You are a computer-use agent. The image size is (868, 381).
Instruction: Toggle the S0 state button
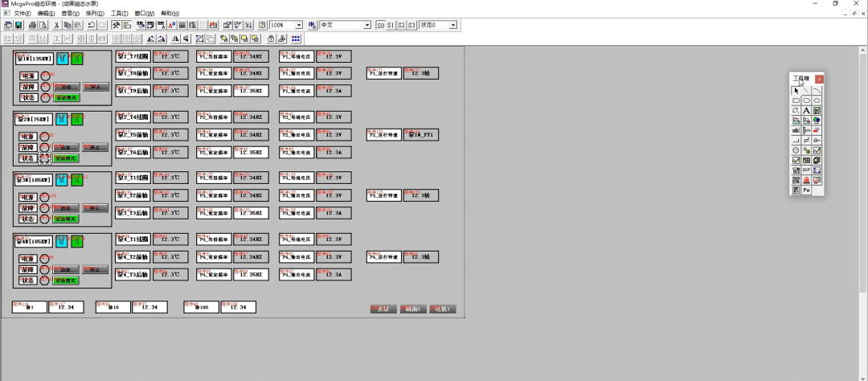pyautogui.click(x=380, y=26)
